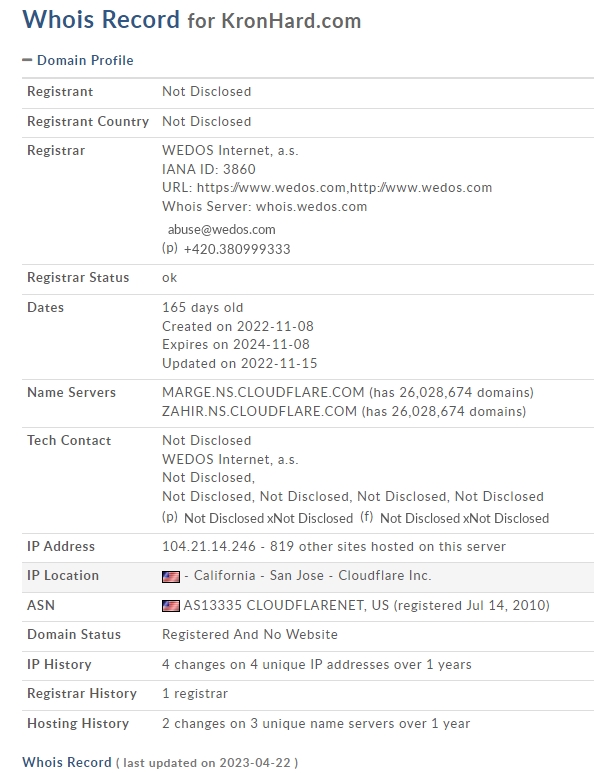Click the Whois Record for KronHard.com title
Image resolution: width=594 pixels, height=773 pixels.
coord(192,20)
